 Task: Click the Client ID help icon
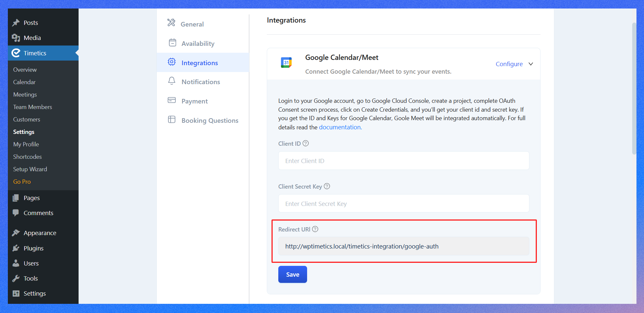click(x=305, y=143)
